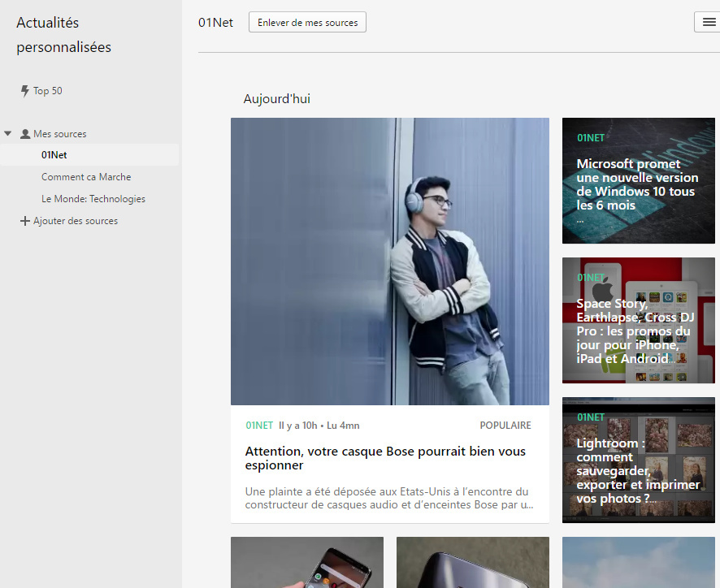Open the Bose casque article headline
The image size is (720, 588).
click(385, 458)
